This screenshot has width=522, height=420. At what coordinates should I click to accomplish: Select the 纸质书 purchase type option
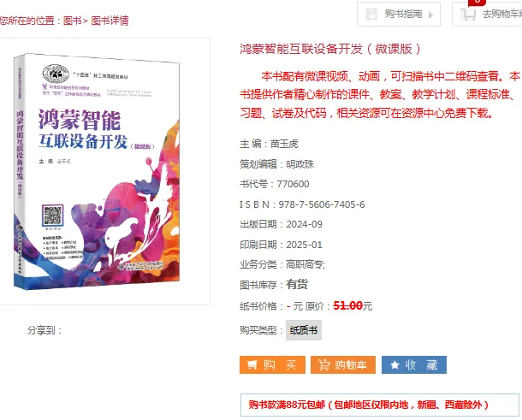click(304, 330)
